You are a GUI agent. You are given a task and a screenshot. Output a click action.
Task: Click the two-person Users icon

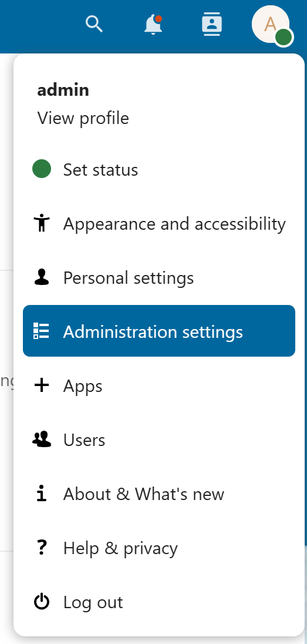42,440
